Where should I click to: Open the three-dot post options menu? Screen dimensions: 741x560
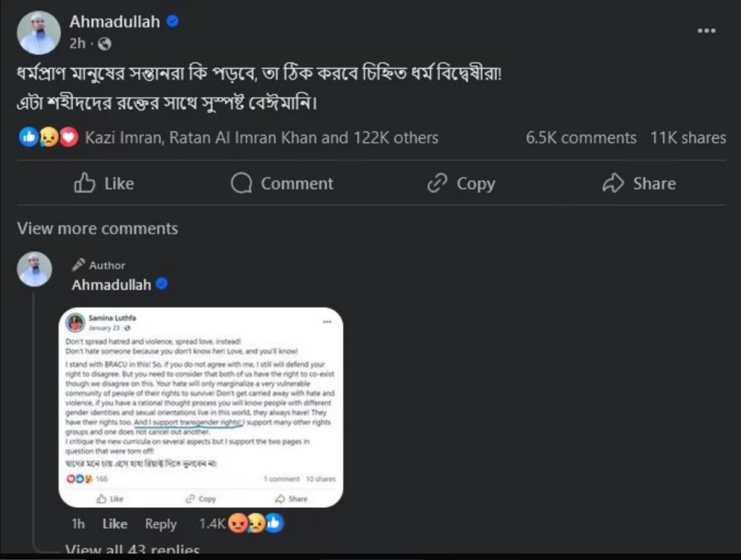[x=706, y=30]
